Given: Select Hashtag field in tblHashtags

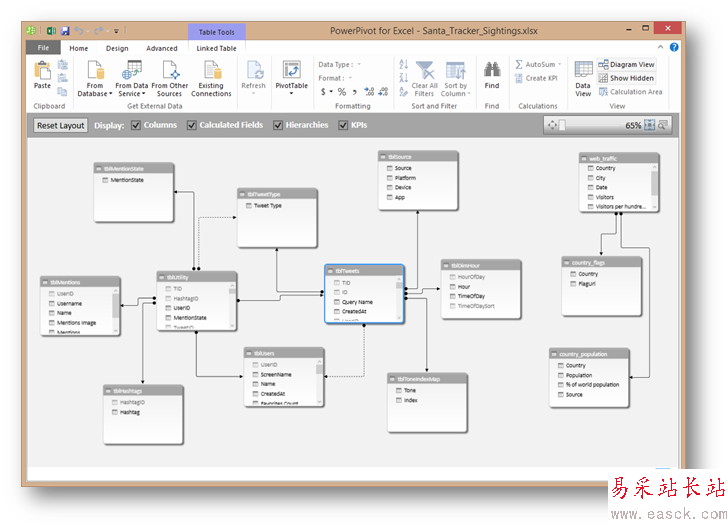Looking at the screenshot, I should click(126, 412).
